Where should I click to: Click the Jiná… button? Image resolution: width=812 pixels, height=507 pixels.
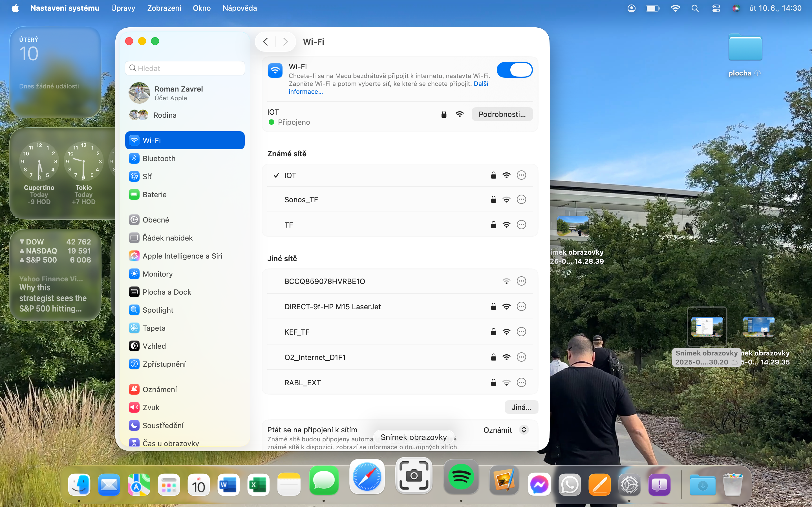point(521,407)
